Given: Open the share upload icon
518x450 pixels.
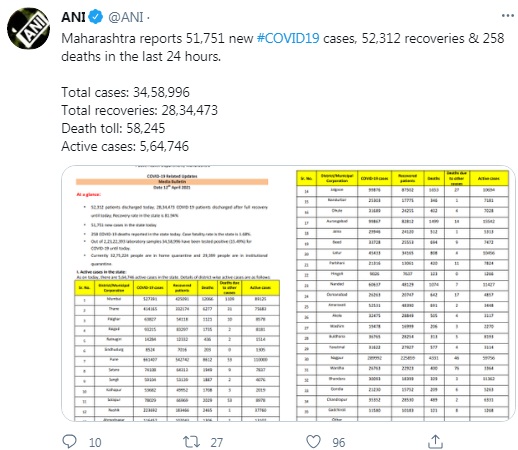Looking at the screenshot, I should [435, 441].
